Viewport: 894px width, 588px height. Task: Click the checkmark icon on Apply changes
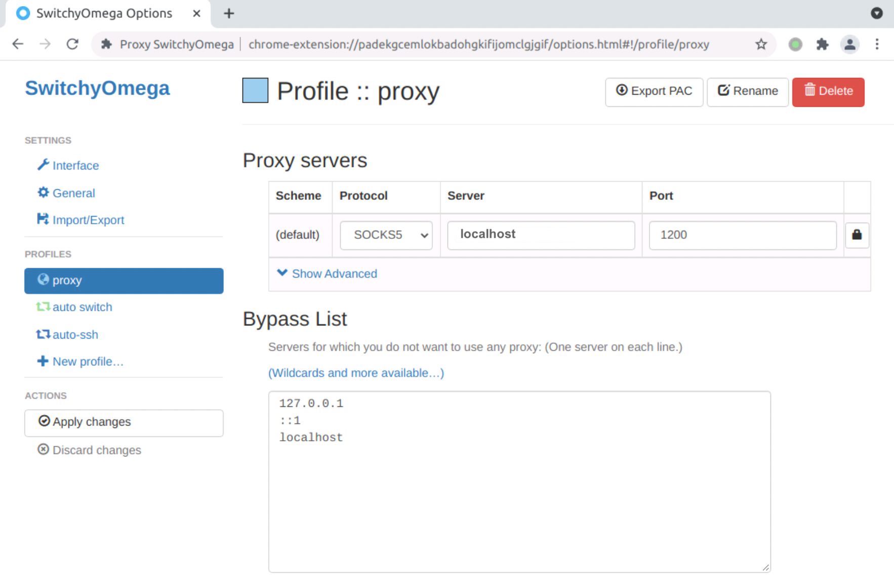(x=44, y=421)
